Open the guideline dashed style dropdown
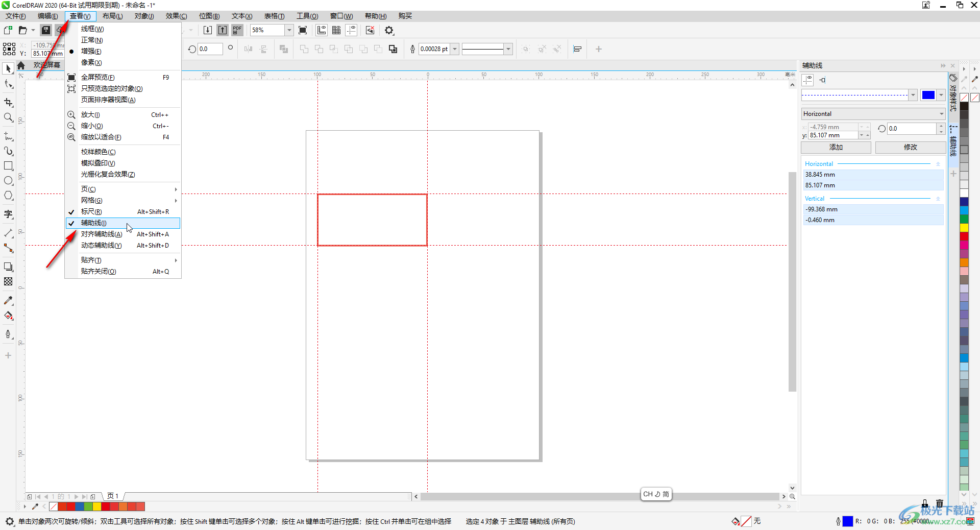Viewport: 980px width, 530px height. [x=913, y=95]
